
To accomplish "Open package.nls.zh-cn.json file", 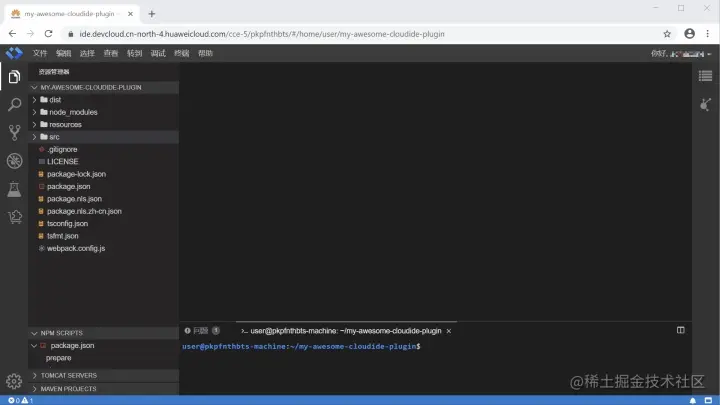I will (84, 211).
